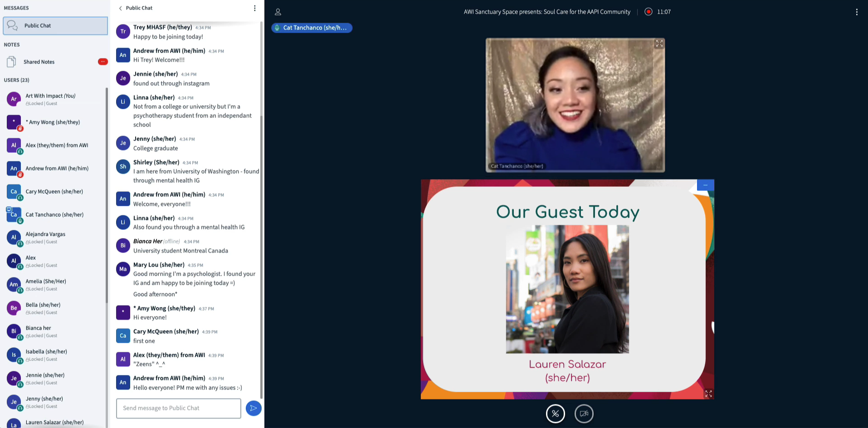Click Isabella's 'Is' avatar

[x=14, y=355]
